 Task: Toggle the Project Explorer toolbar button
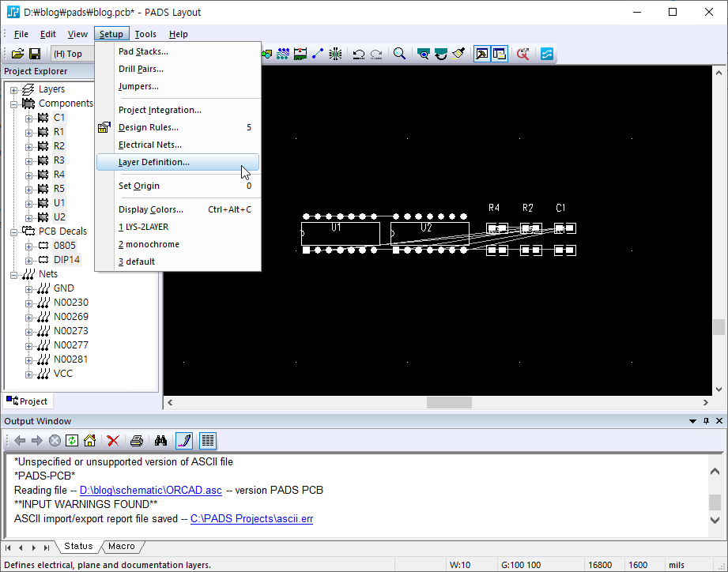coord(500,54)
